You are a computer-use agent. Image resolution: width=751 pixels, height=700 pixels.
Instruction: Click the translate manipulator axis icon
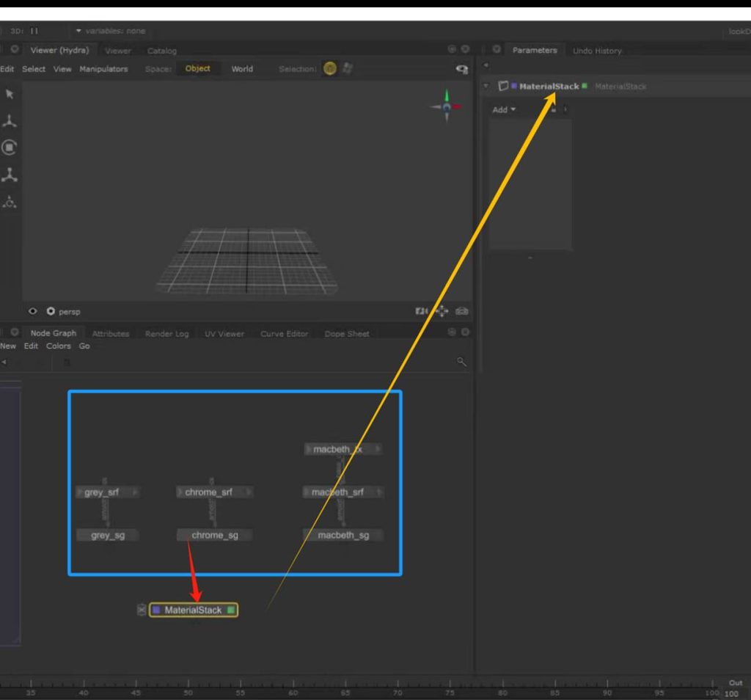click(x=10, y=121)
